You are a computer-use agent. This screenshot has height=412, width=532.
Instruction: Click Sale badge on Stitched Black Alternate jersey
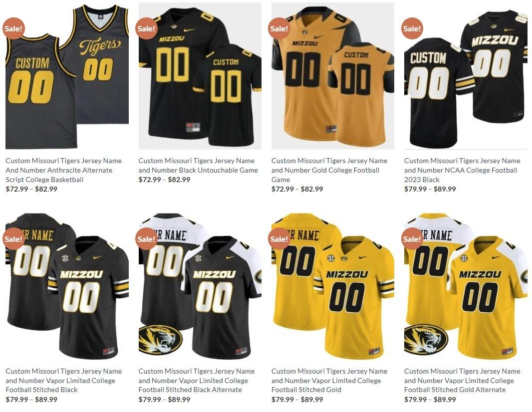pos(146,239)
